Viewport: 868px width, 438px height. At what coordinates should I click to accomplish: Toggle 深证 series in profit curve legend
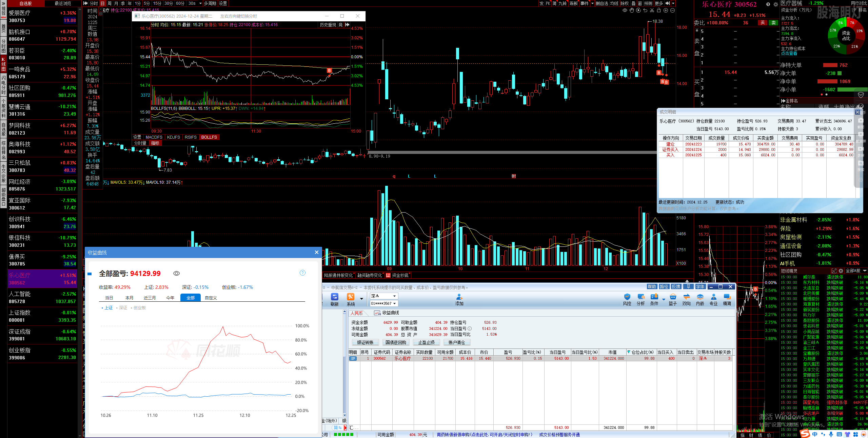(x=122, y=308)
